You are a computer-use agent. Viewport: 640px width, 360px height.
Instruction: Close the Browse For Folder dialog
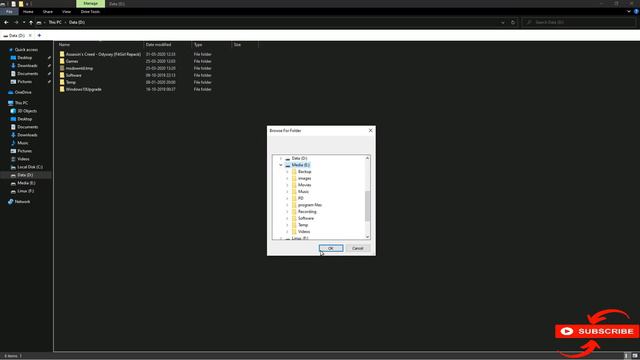point(370,131)
